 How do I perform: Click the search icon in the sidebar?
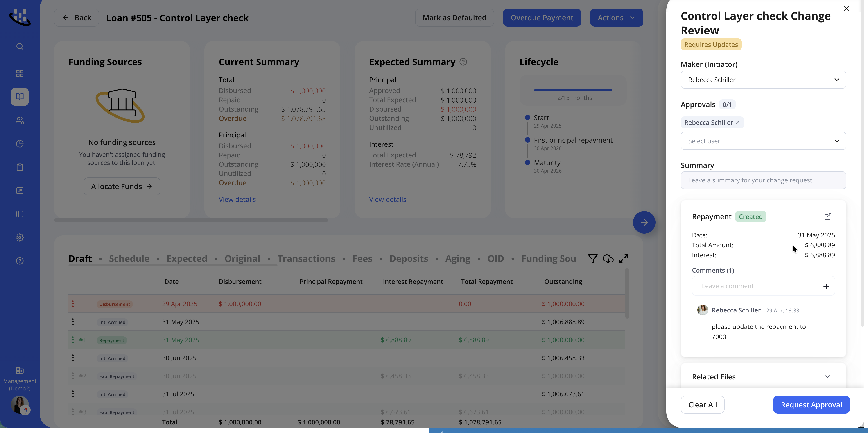20,47
